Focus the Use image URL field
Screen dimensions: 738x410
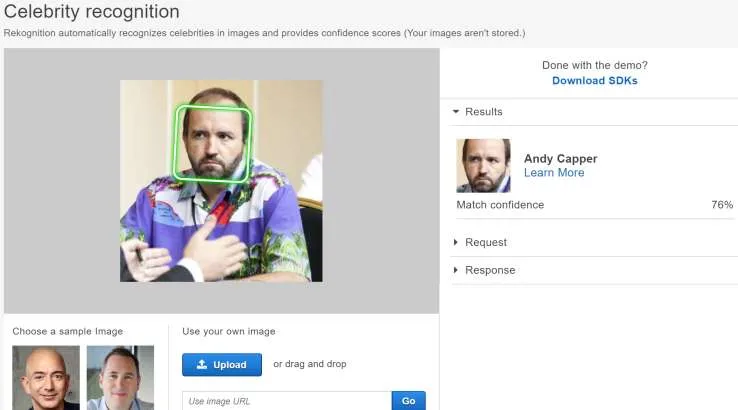click(286, 401)
